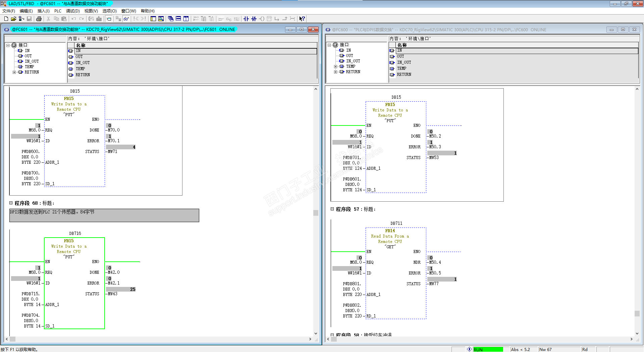Open the PLC menu
The image size is (644, 352).
click(58, 11)
